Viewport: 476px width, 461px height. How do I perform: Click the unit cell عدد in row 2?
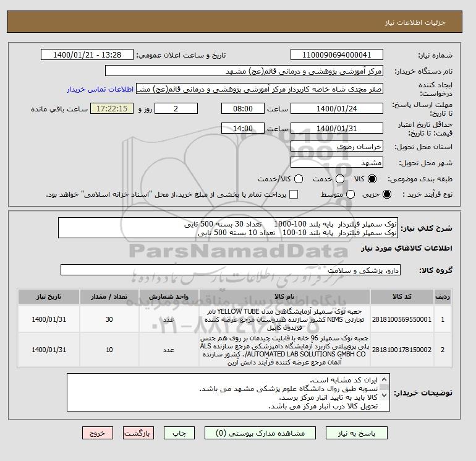[169, 350]
